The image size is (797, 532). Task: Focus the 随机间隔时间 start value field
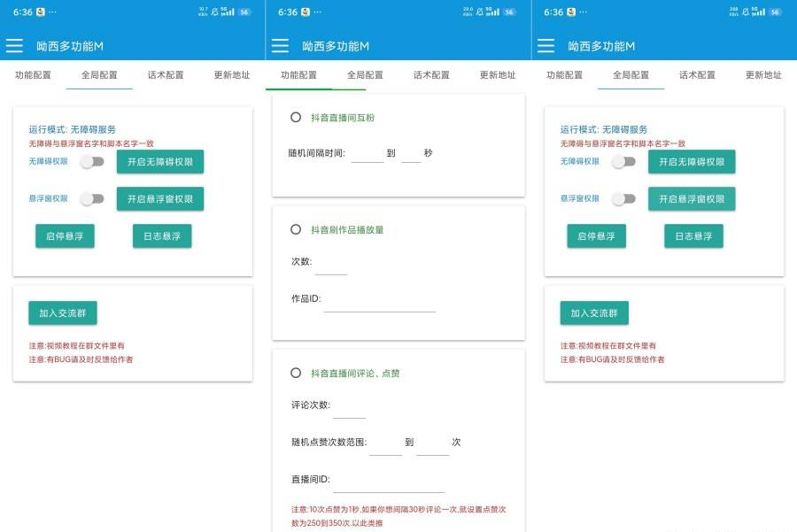point(367,153)
